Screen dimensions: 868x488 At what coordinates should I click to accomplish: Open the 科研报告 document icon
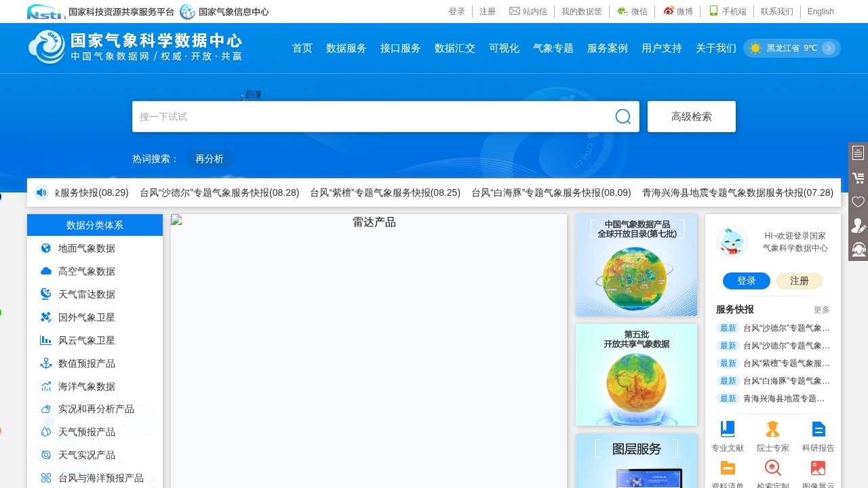(818, 429)
